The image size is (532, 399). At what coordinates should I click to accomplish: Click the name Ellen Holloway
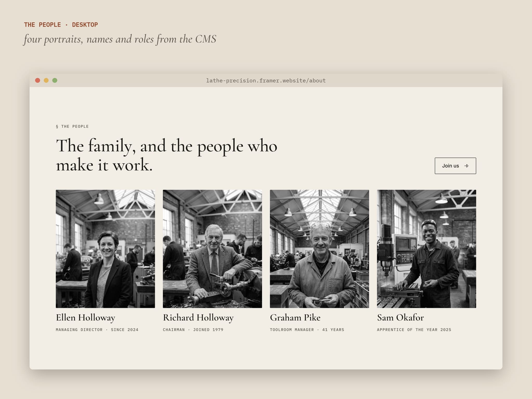(x=85, y=318)
